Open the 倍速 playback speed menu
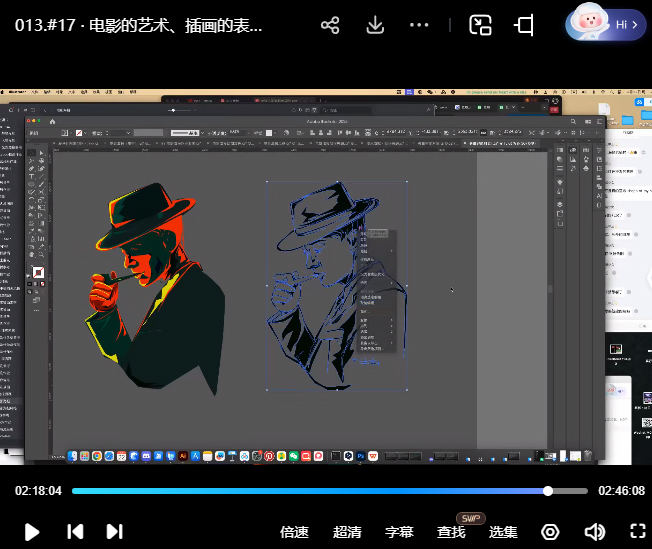This screenshot has height=549, width=652. (x=294, y=532)
